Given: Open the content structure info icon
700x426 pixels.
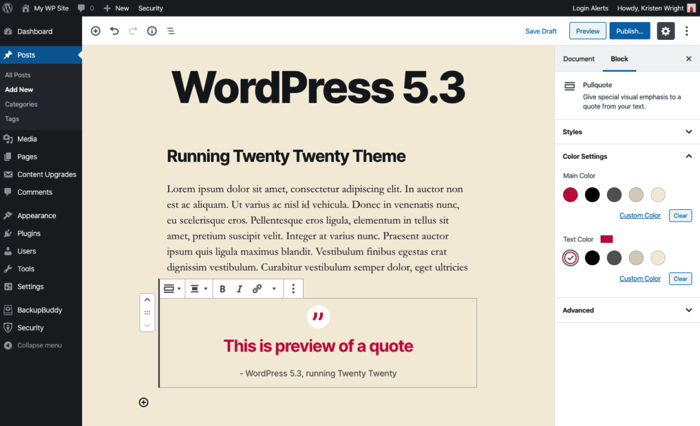Looking at the screenshot, I should tap(152, 31).
